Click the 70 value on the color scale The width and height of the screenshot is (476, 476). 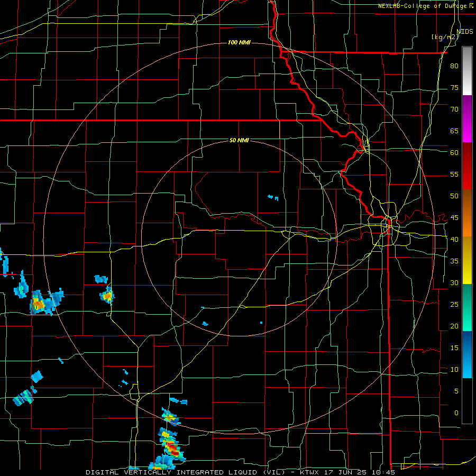pos(454,109)
